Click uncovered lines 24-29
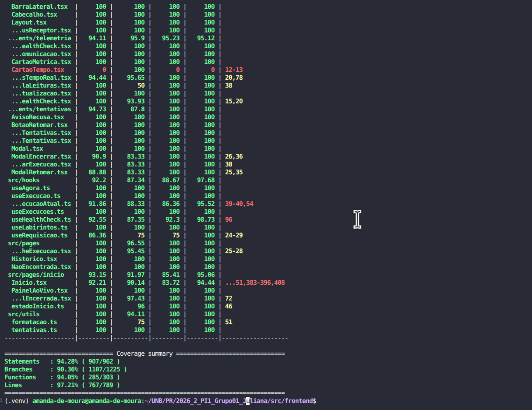This screenshot has width=532, height=410. [x=234, y=235]
